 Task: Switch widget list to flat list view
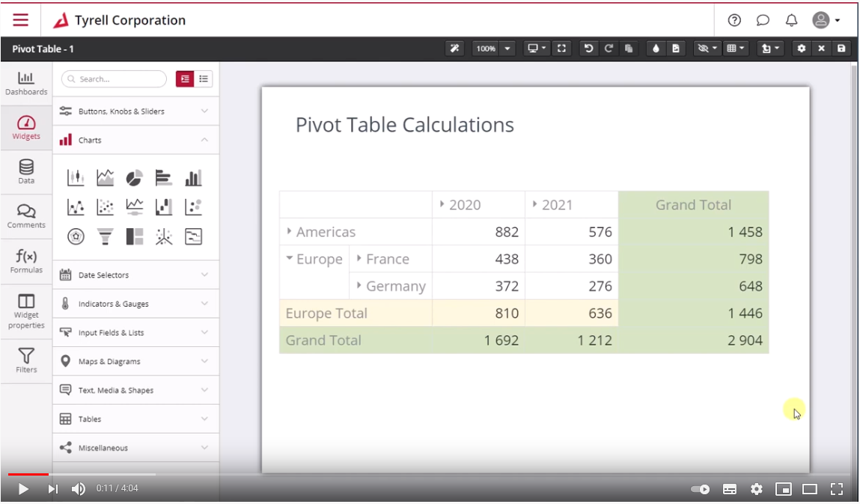[x=204, y=79]
